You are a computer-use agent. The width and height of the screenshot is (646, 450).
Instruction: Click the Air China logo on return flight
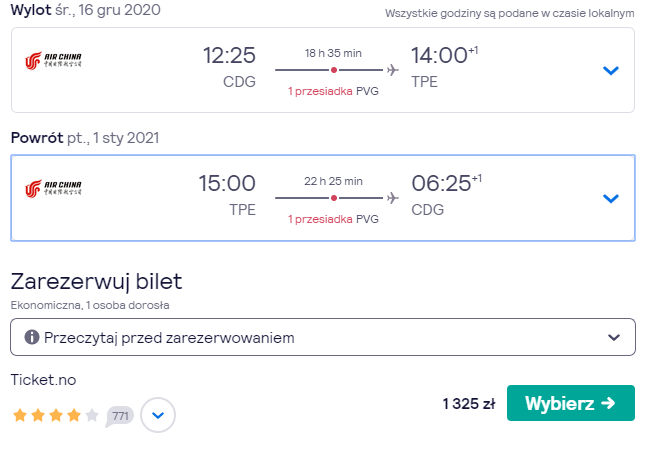coord(53,189)
